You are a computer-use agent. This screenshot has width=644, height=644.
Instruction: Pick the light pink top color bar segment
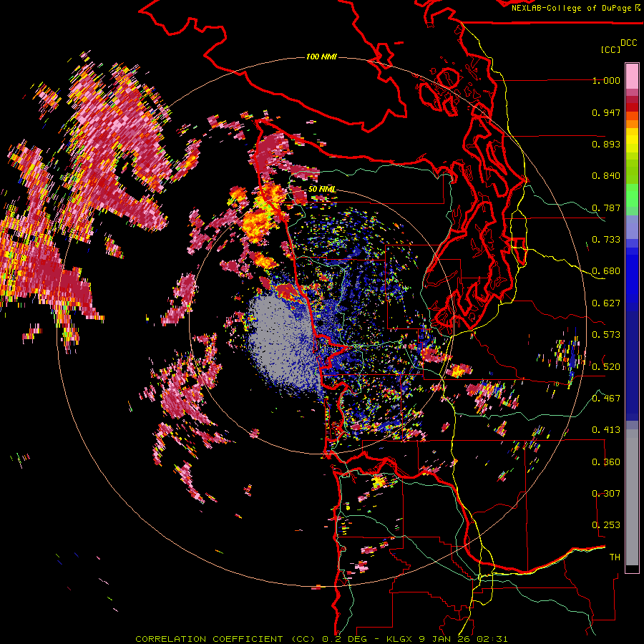coord(632,76)
